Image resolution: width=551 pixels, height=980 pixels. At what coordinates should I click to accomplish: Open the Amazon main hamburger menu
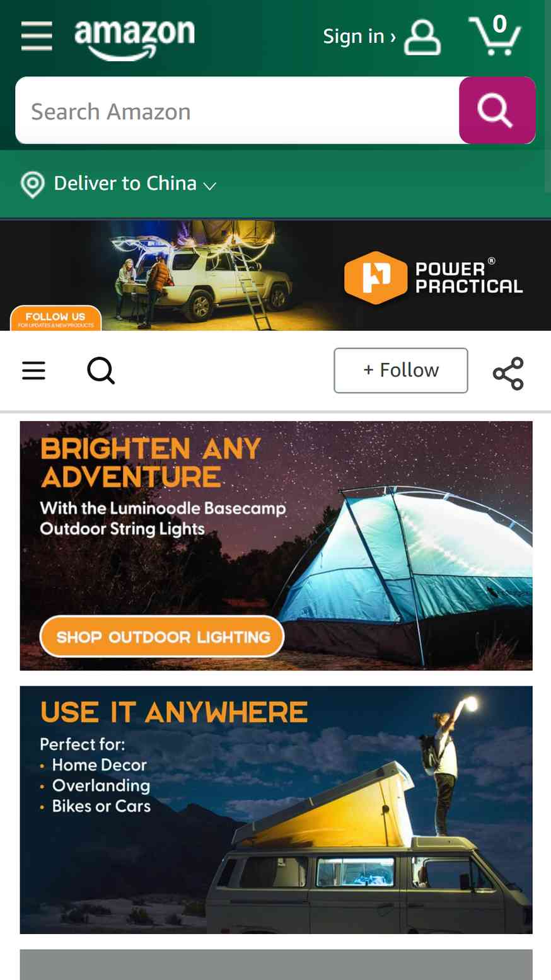(37, 36)
